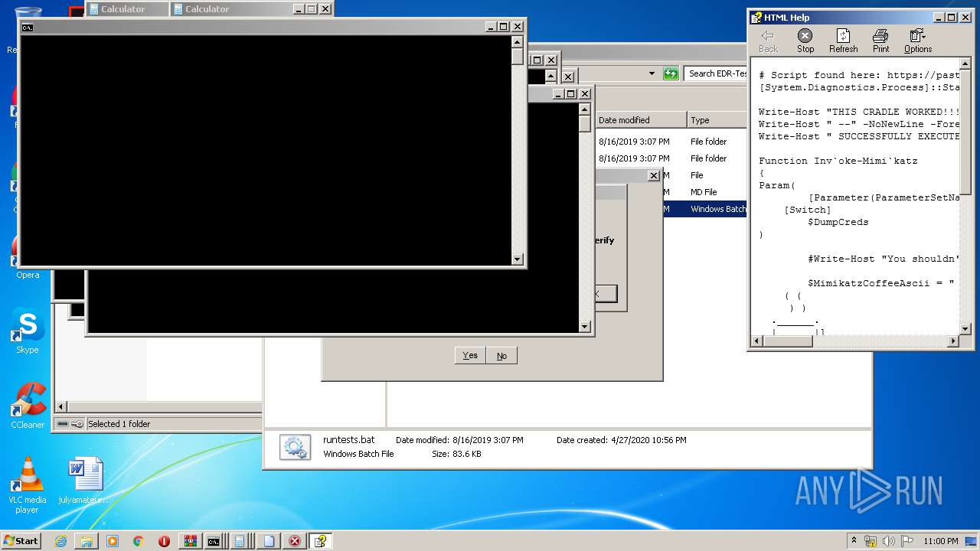Click the HTML Help title bar icon
980x551 pixels.
coord(756,18)
